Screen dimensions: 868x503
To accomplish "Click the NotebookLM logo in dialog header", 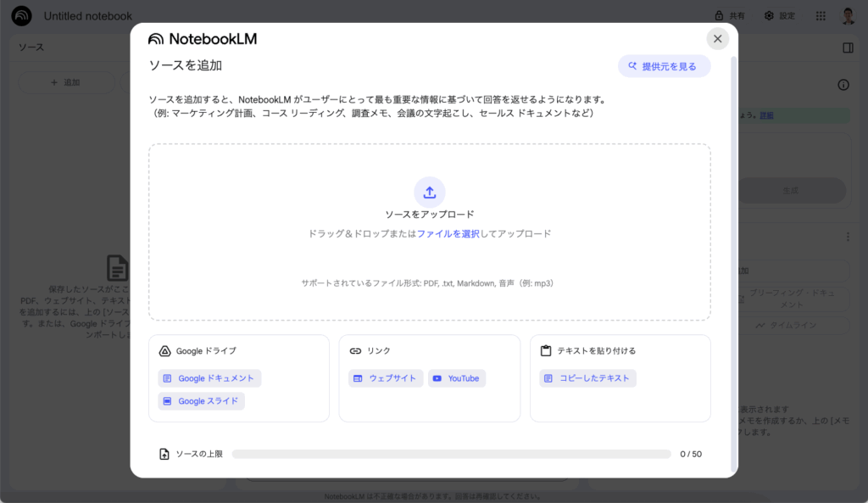I will pyautogui.click(x=203, y=39).
